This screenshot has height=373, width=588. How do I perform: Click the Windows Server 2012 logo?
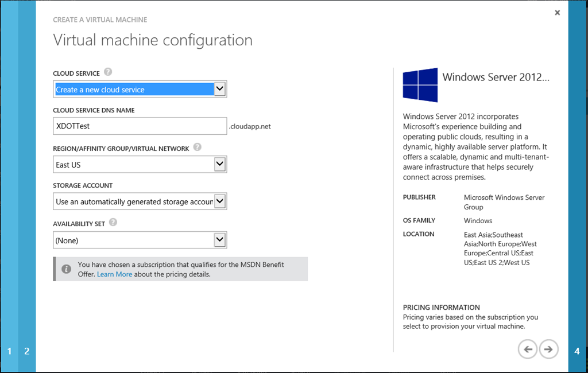(420, 85)
